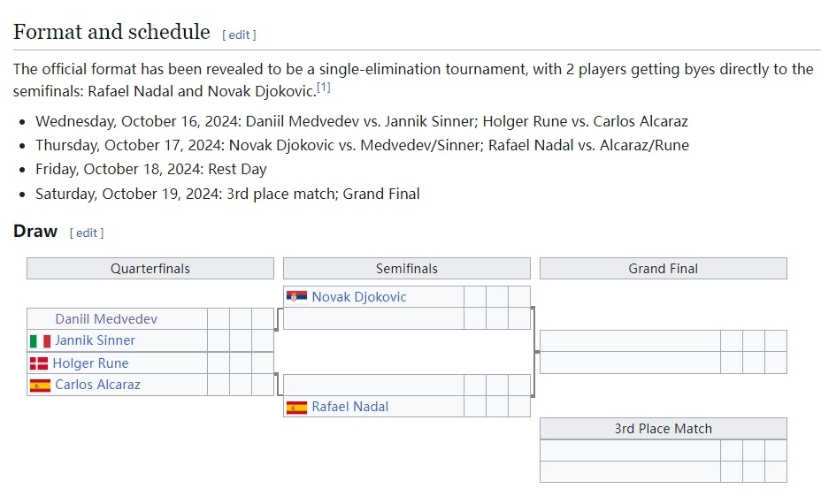Open Novak Djokovic's link in Semifinals
Screen dimensions: 821x504
point(359,297)
